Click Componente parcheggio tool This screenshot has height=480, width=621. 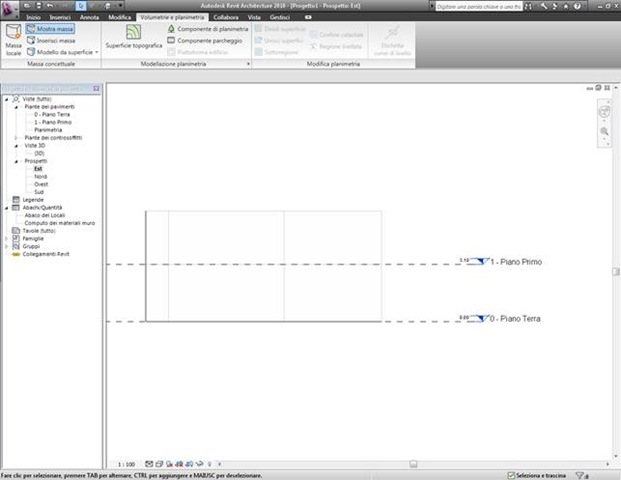pos(205,40)
